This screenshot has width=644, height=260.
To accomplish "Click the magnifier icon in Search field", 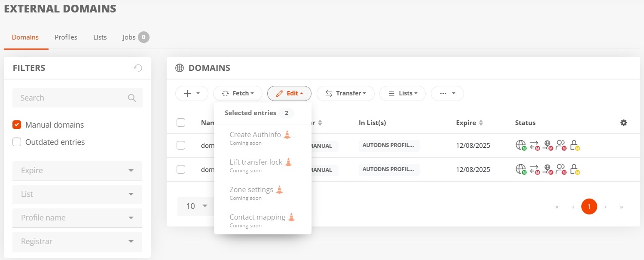I will [132, 98].
